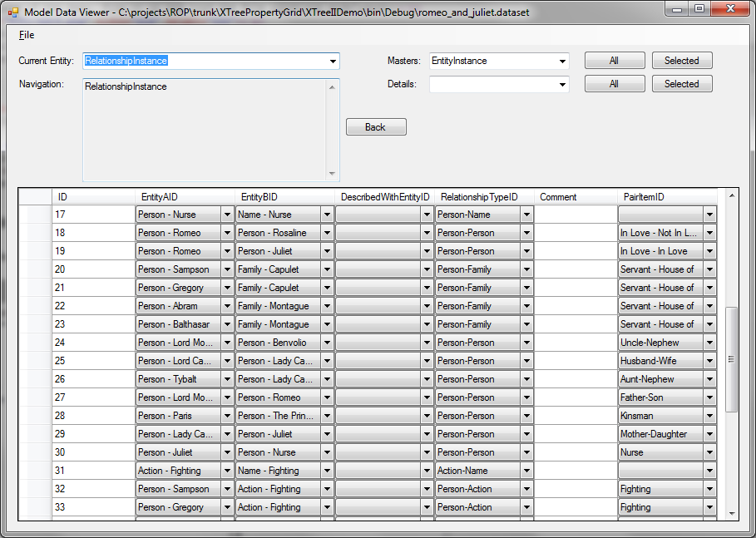Click the grid's scroll-down arrow
The height and width of the screenshot is (538, 756).
(x=732, y=514)
